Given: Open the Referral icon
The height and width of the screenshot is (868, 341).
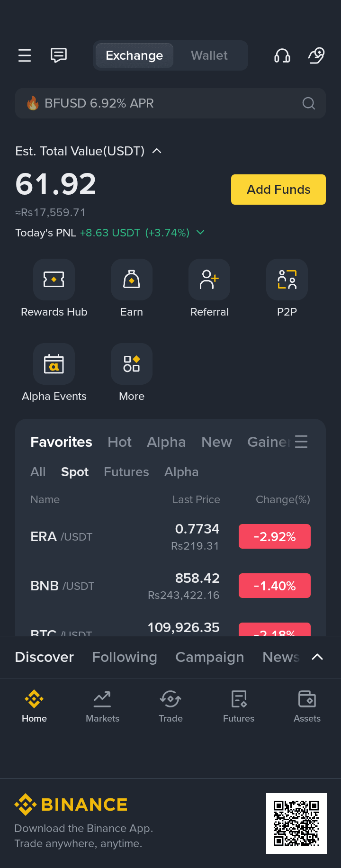Looking at the screenshot, I should coord(209,280).
